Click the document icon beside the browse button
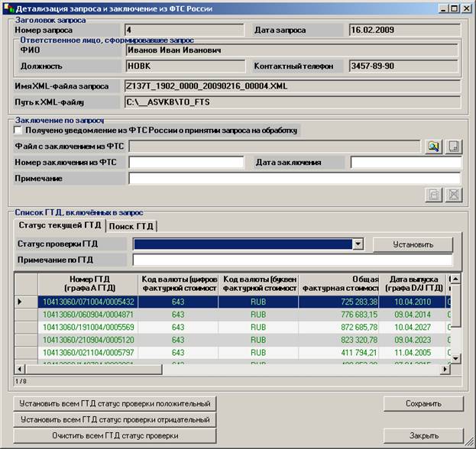Screen dimensions: 476x449 point(454,147)
